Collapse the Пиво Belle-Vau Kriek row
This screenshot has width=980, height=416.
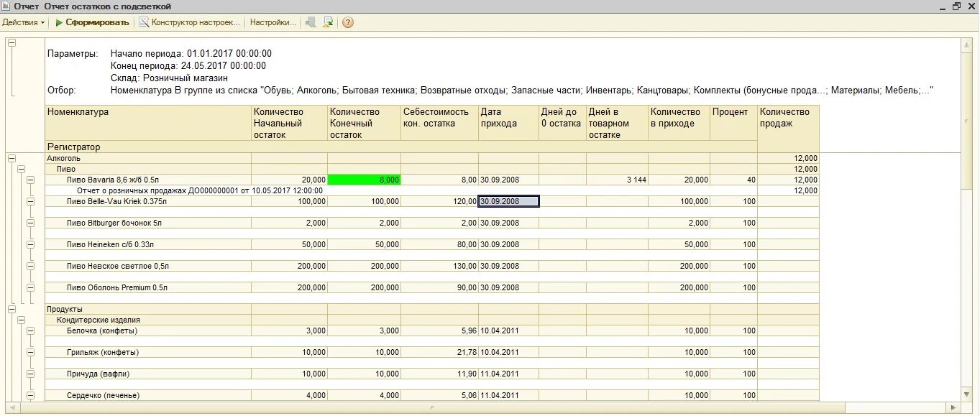pos(30,201)
